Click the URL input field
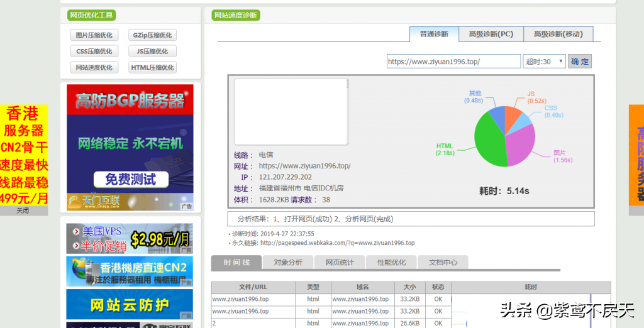 click(453, 62)
